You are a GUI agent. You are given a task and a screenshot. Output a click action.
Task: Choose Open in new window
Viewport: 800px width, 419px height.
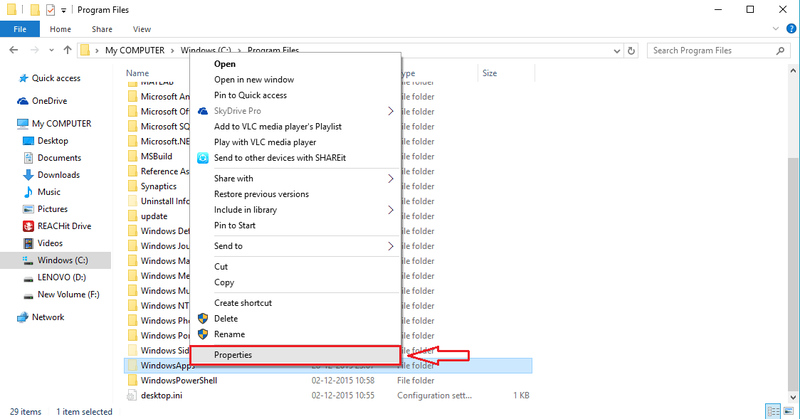point(254,80)
